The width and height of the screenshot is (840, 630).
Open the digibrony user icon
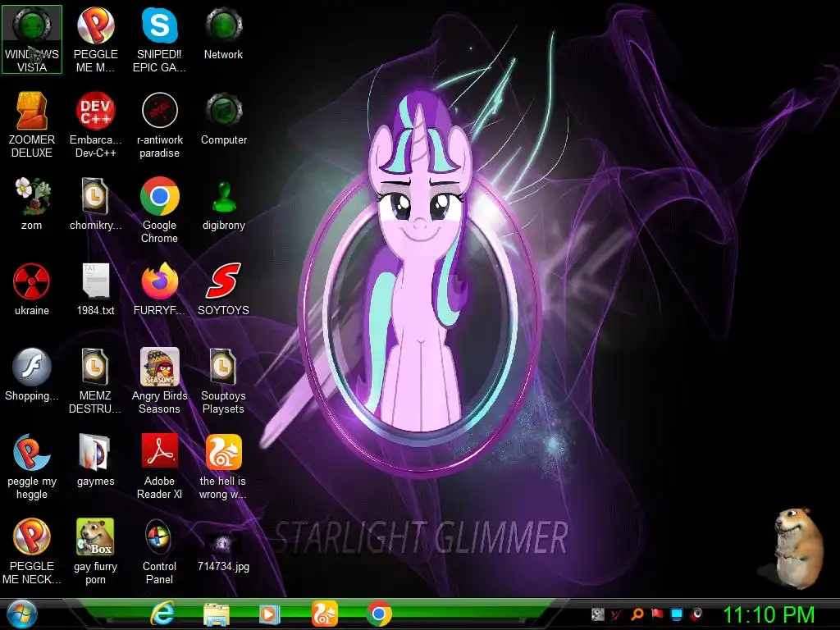click(x=223, y=204)
